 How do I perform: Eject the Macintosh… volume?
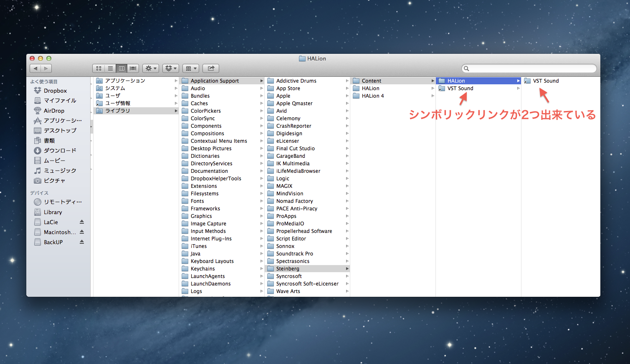[82, 232]
